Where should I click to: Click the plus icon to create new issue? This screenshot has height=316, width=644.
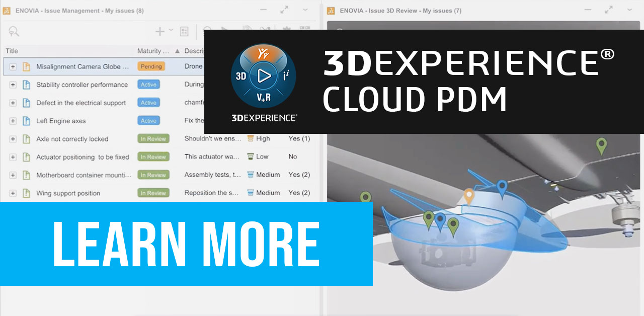tap(160, 32)
